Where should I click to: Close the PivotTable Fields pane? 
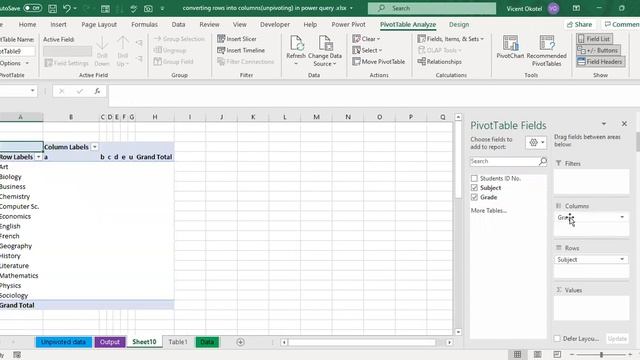[624, 124]
